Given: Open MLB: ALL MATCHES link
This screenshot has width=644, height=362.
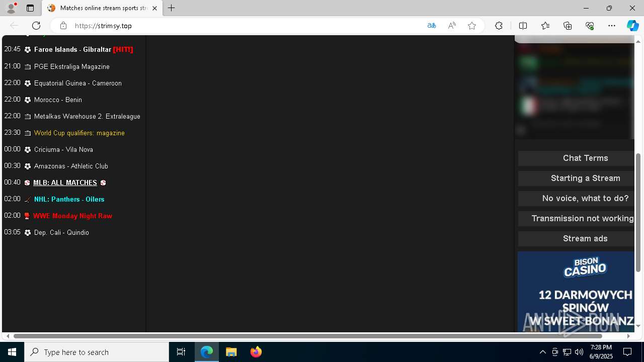Looking at the screenshot, I should pyautogui.click(x=65, y=183).
